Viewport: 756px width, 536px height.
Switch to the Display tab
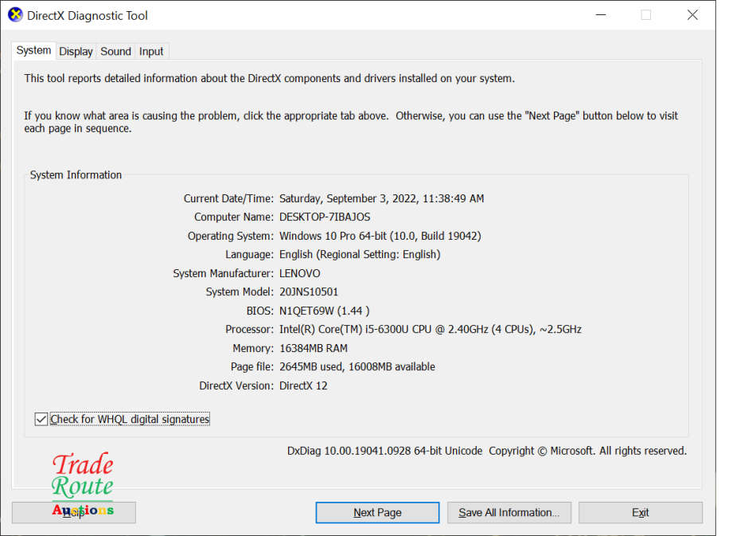(x=76, y=51)
